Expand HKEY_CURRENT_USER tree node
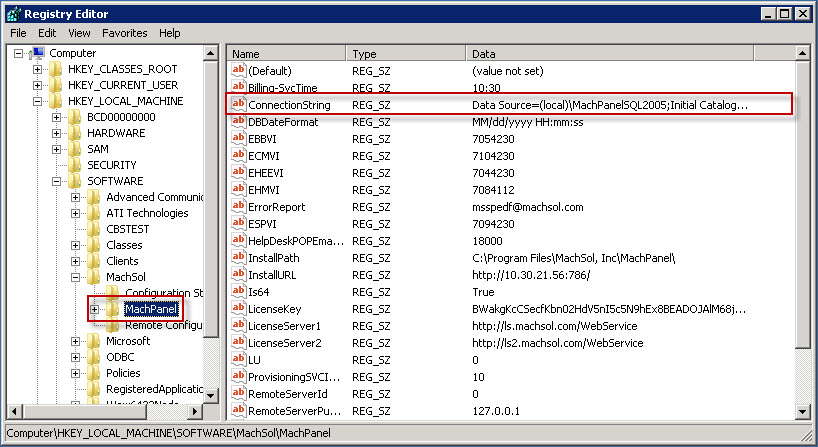This screenshot has width=818, height=447. coord(38,85)
